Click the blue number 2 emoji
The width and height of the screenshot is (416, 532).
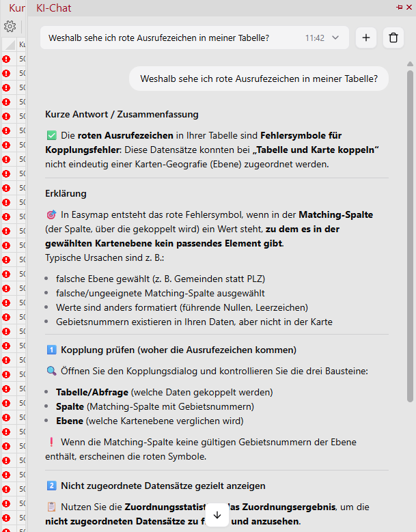[52, 486]
